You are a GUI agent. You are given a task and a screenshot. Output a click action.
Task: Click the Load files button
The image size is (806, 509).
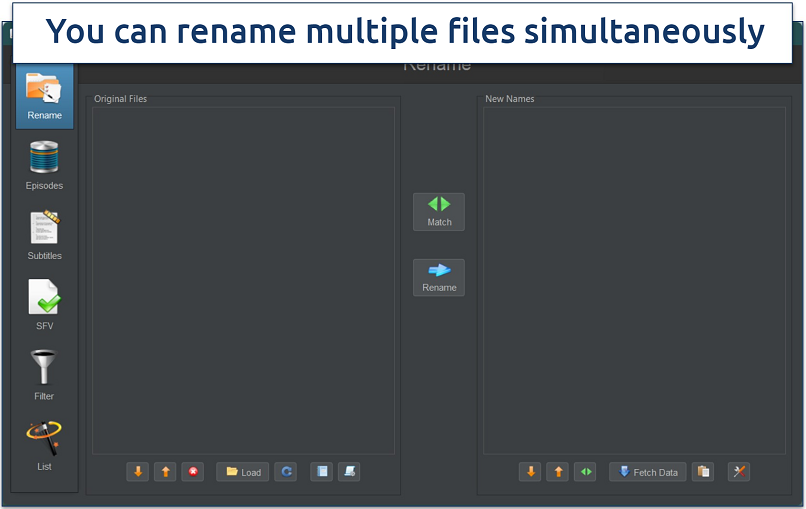pos(243,472)
